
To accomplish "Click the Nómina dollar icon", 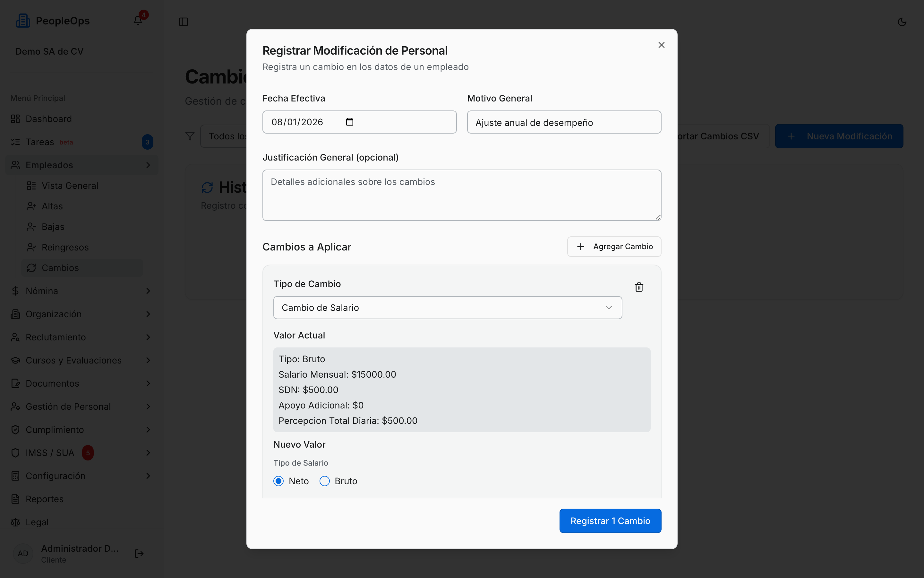I will pos(15,291).
